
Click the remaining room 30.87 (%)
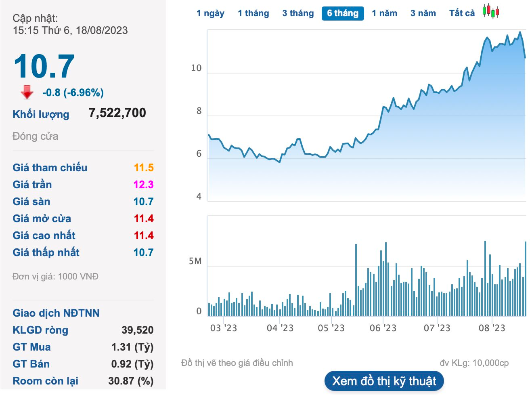coord(131,381)
